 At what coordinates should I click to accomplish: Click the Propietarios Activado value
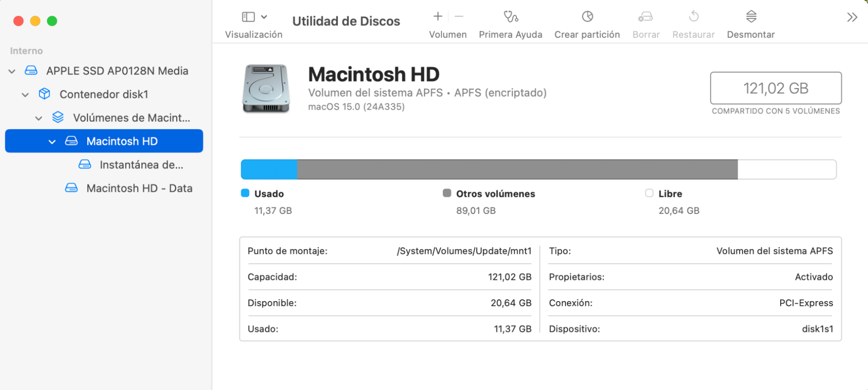[814, 277]
